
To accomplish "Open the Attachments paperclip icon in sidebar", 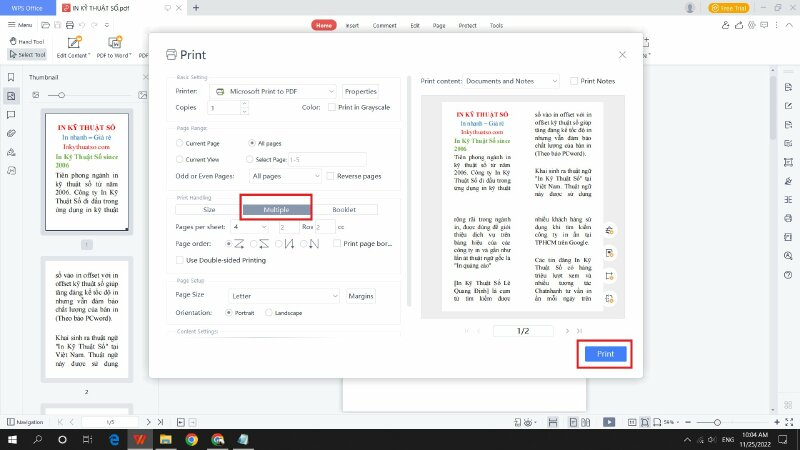I will pos(11,133).
